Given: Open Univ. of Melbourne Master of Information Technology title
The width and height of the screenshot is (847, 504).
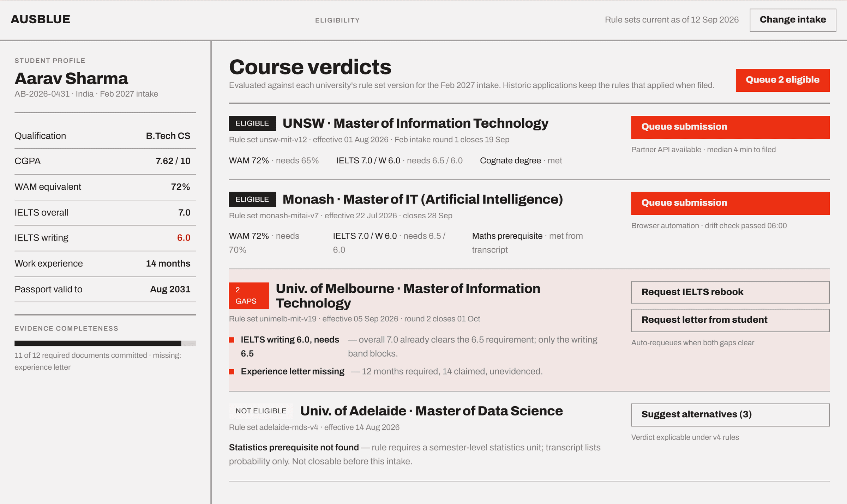Looking at the screenshot, I should [408, 296].
